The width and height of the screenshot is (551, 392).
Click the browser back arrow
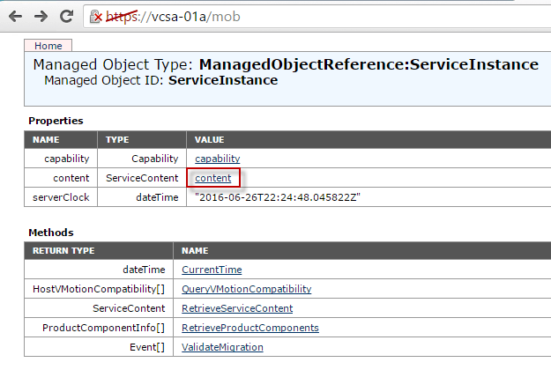[15, 16]
